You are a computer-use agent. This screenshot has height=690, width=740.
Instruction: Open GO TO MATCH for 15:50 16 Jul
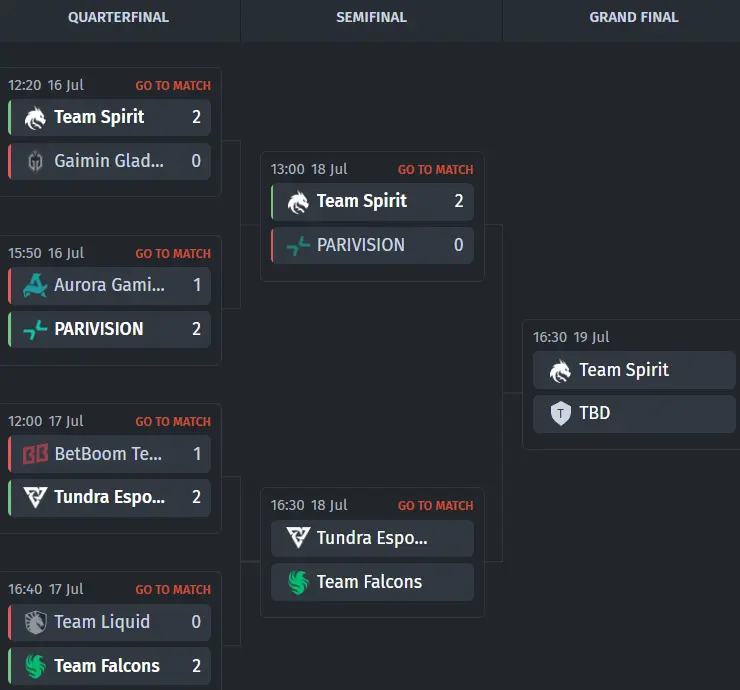tap(173, 254)
